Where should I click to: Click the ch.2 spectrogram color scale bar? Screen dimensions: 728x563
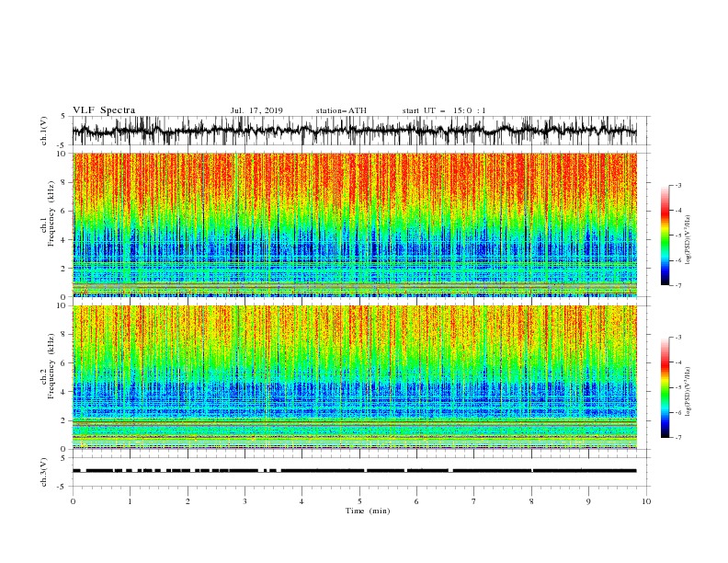(x=665, y=387)
